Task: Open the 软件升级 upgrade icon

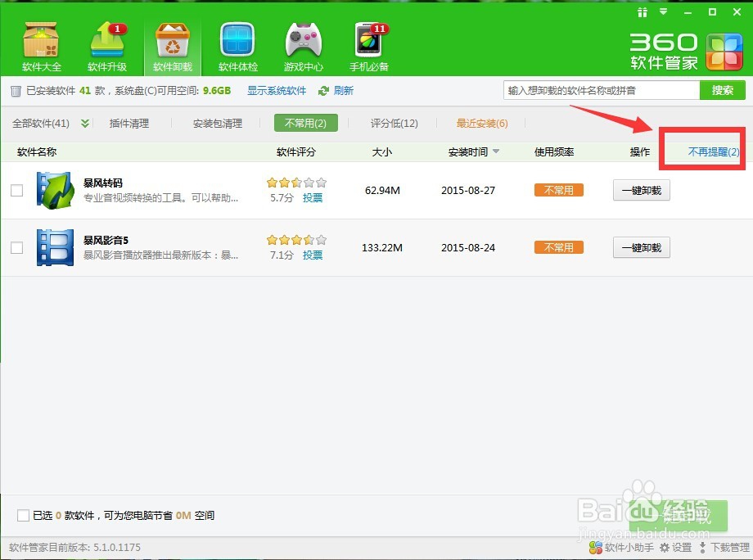Action: 107,47
